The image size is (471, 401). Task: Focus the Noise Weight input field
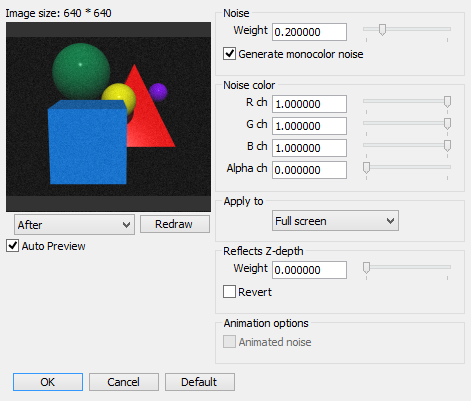[309, 32]
